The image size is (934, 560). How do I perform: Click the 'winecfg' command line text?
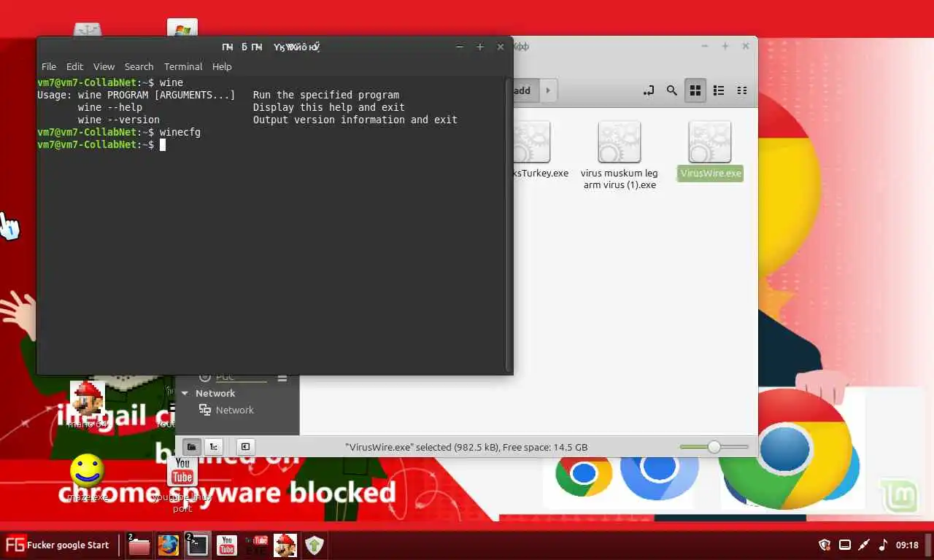(180, 132)
